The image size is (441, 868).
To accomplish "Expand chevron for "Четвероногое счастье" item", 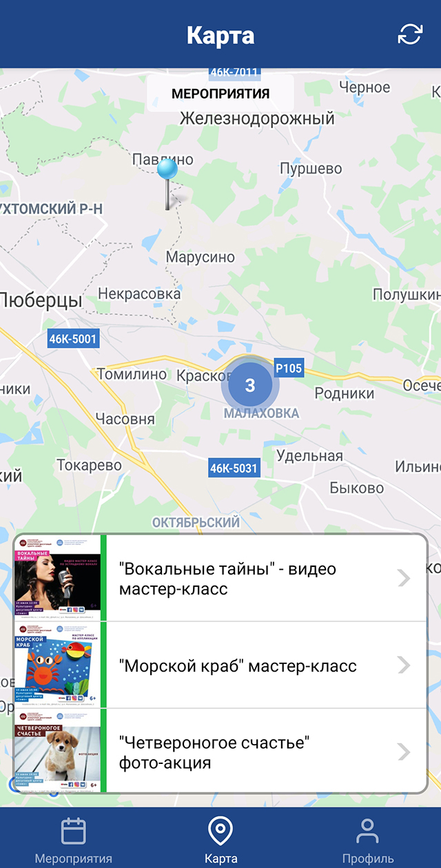I will coord(404,752).
